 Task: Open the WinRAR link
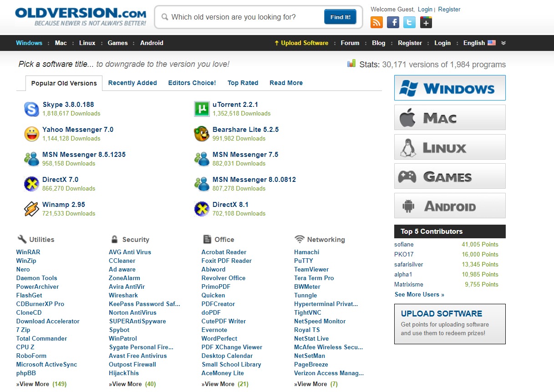(28, 252)
